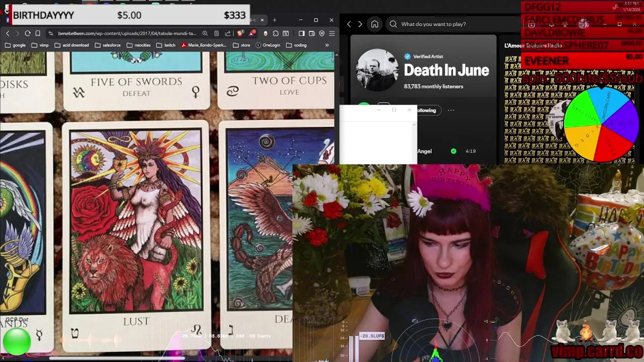Open Spotify Home
This screenshot has width=644, height=362.
375,24
